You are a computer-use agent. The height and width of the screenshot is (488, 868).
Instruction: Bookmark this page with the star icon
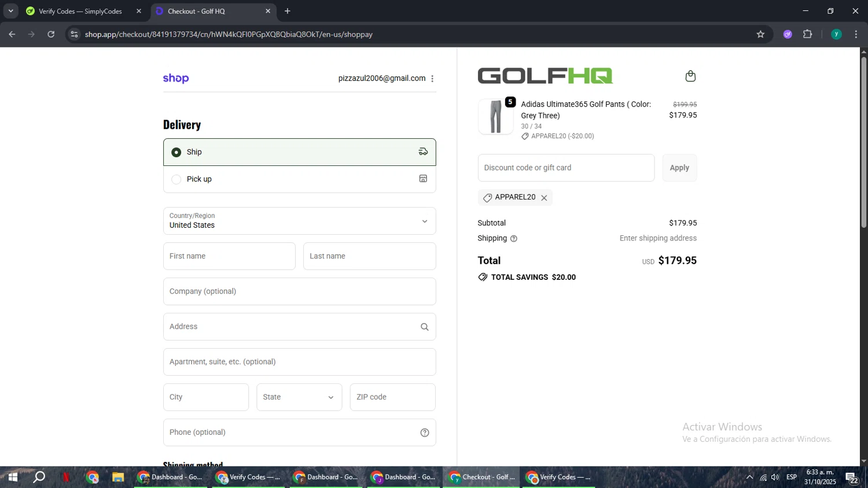point(760,34)
